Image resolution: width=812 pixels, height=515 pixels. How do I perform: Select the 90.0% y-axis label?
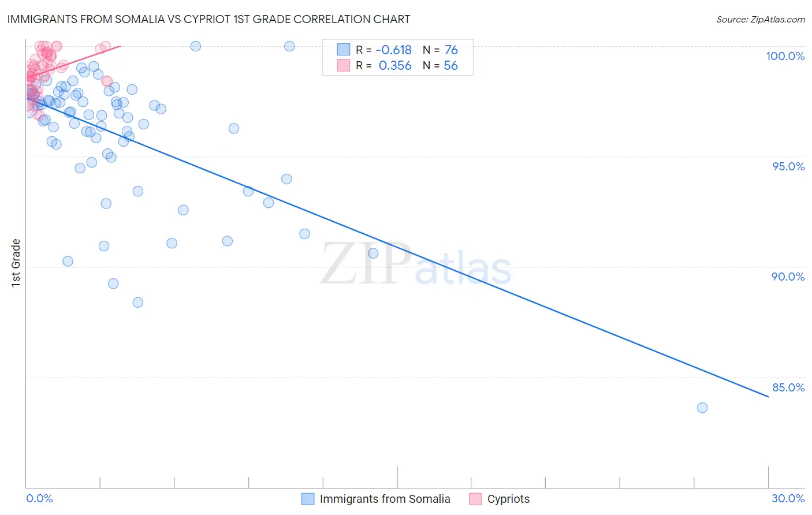(788, 277)
